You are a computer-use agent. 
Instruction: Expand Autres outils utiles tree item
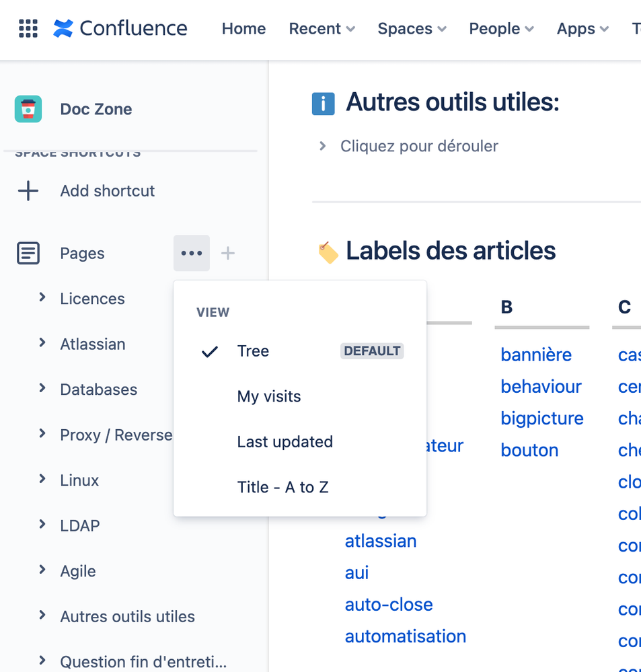coord(42,615)
